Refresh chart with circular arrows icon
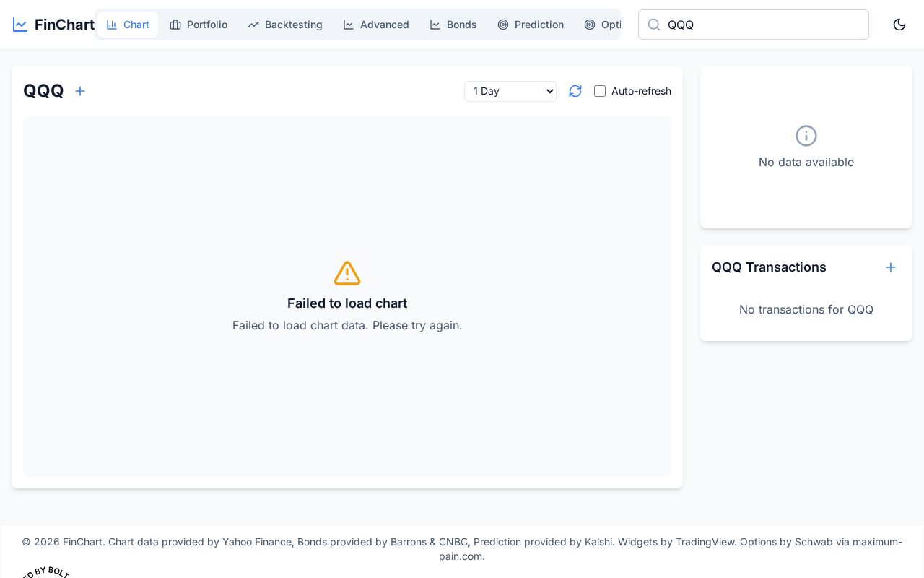 [575, 91]
